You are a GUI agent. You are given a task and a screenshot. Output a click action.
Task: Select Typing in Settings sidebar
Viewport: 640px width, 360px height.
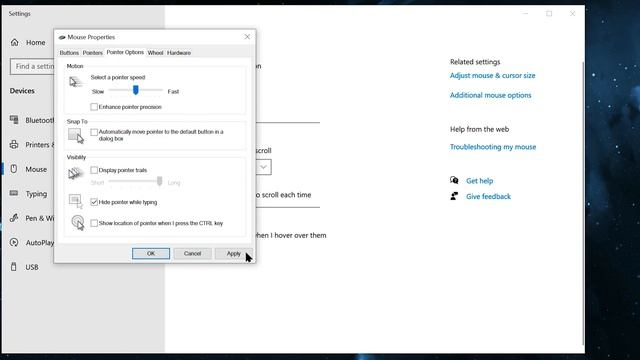pos(36,194)
